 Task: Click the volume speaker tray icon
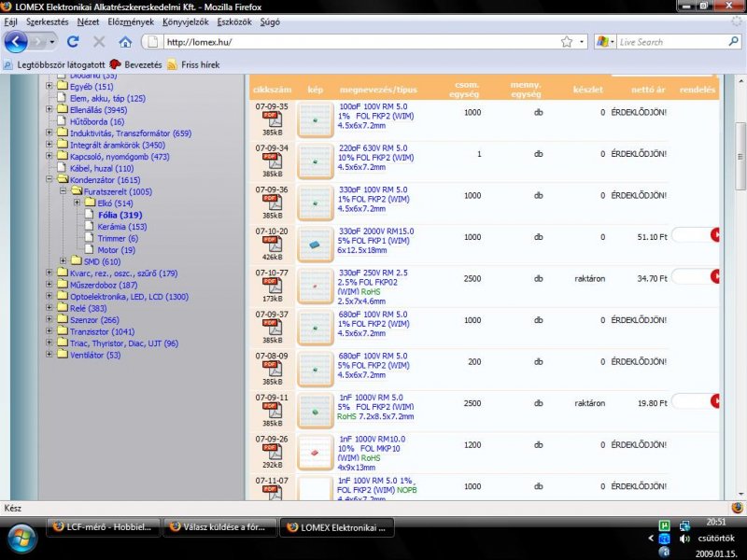[x=684, y=539]
